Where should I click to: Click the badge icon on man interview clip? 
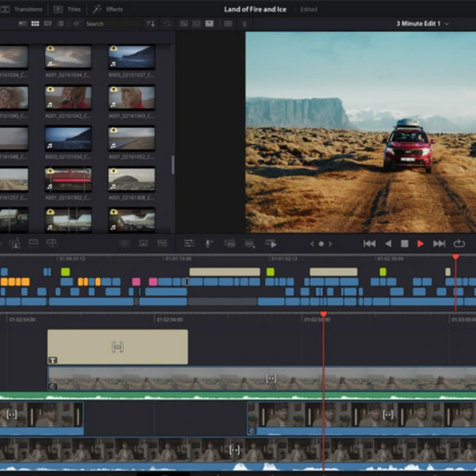[x=252, y=431]
